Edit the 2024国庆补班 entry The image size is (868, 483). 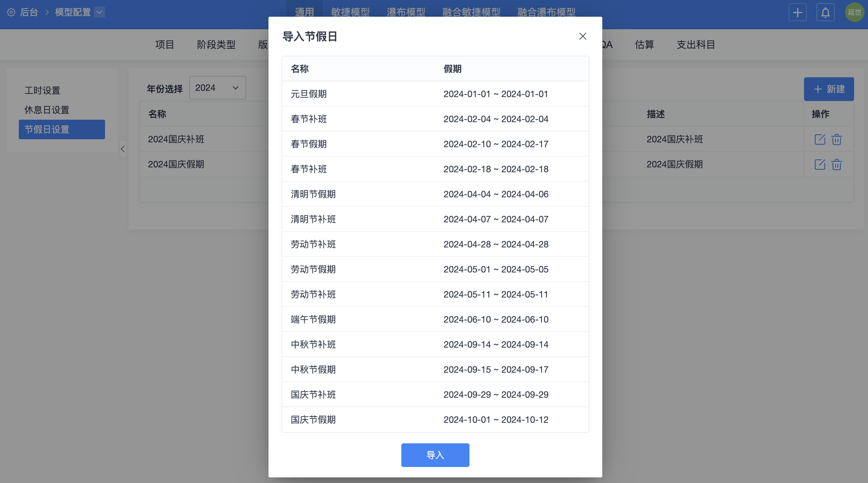coord(820,139)
